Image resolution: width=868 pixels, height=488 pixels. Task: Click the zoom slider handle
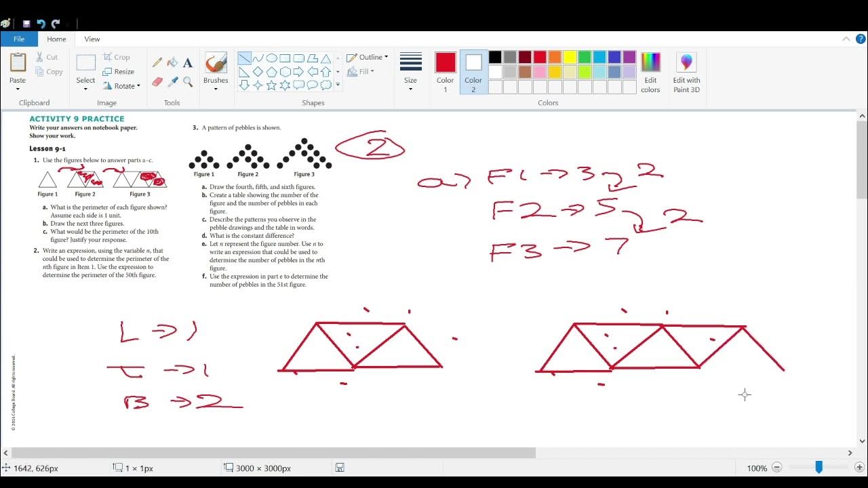(818, 467)
